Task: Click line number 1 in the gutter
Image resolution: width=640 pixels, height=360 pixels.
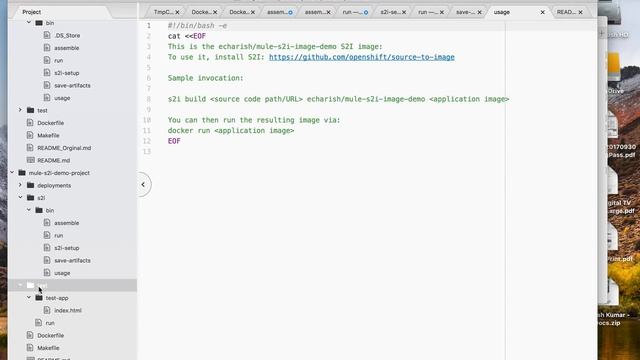Action: [149, 26]
